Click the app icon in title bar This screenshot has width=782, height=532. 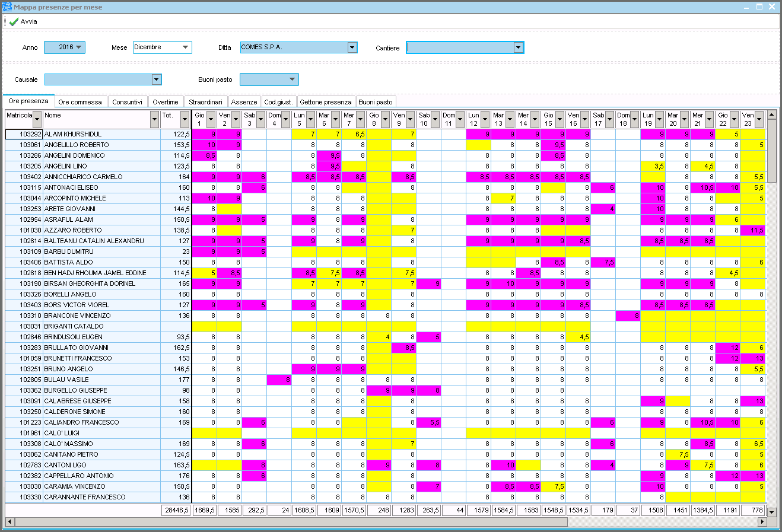pos(7,7)
